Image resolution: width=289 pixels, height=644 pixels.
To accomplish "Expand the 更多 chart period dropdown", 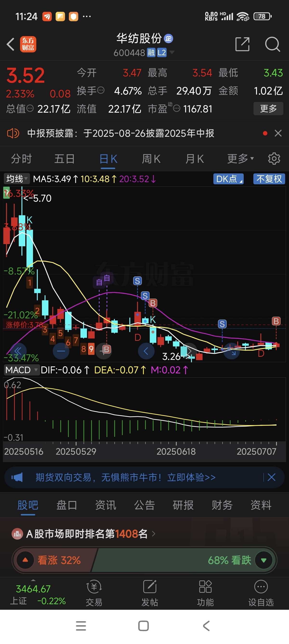I will click(x=240, y=158).
